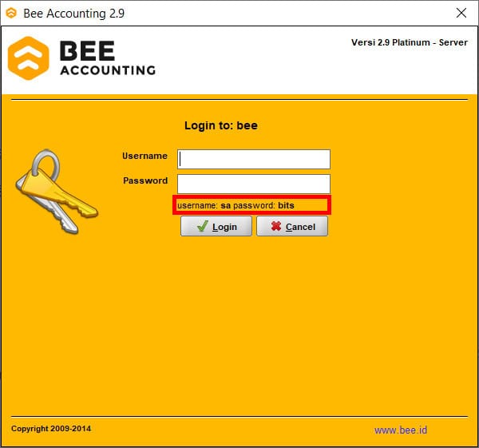Image resolution: width=479 pixels, height=448 pixels.
Task: Click the default credentials hint text
Action: pyautogui.click(x=236, y=206)
